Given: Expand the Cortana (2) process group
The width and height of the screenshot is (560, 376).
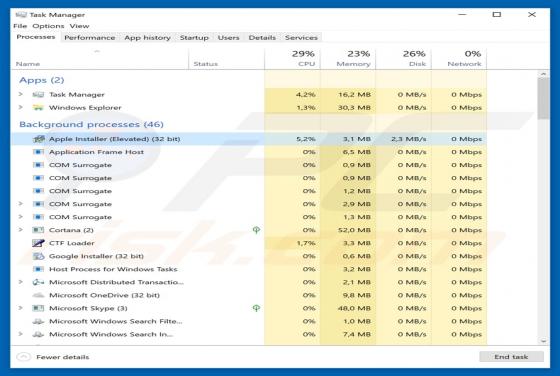Looking at the screenshot, I should tap(21, 230).
